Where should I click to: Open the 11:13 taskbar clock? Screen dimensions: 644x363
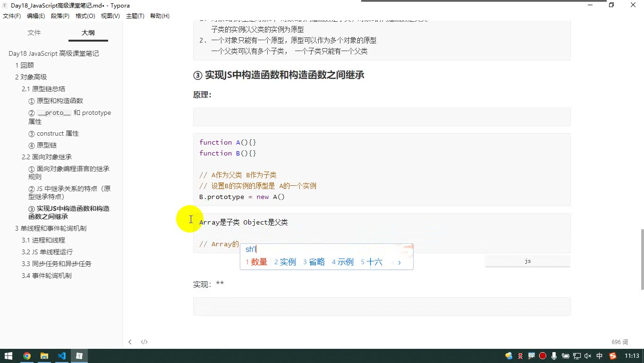tap(632, 356)
